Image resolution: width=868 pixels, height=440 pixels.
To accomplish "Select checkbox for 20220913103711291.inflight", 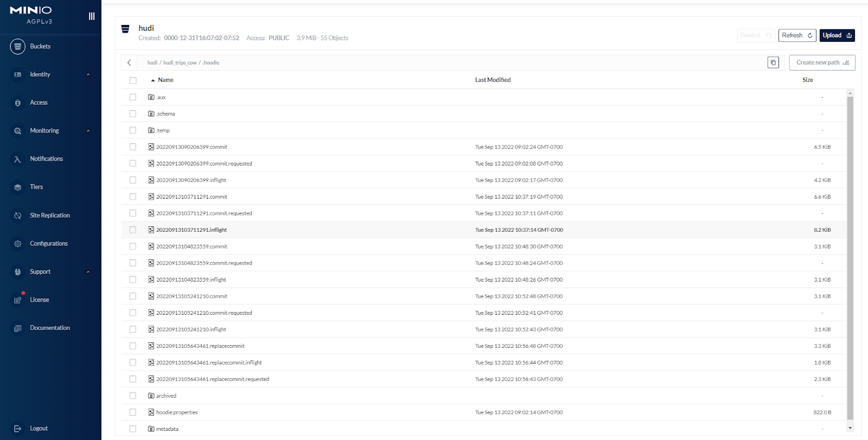I will pos(133,230).
